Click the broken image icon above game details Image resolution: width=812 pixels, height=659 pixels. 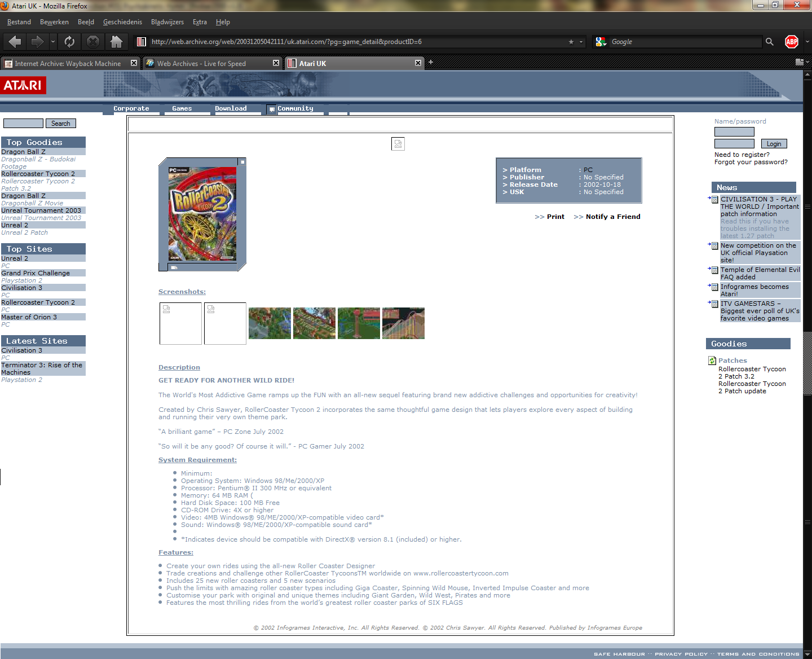click(x=398, y=144)
